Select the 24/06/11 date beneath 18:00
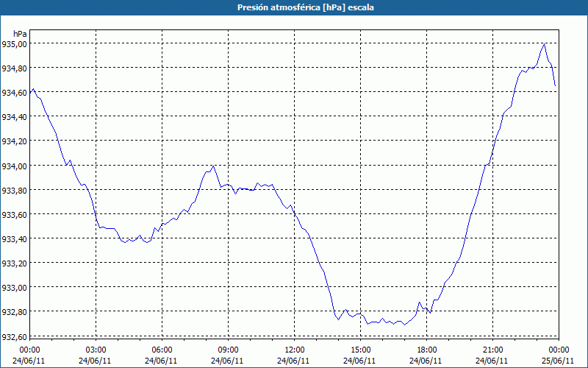 (427, 361)
